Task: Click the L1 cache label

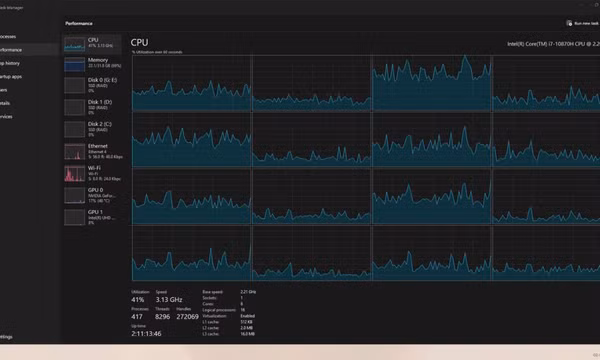Action: pos(210,322)
